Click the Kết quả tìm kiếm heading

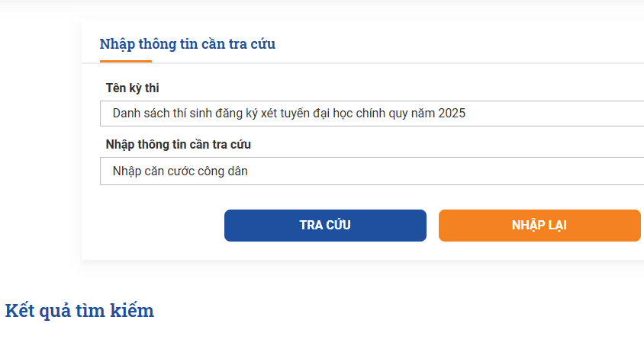79,310
